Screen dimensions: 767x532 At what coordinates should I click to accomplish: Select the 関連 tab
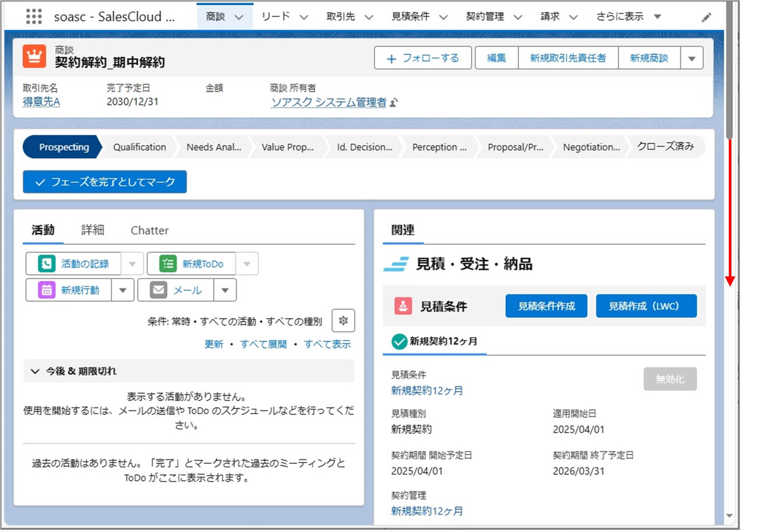(x=403, y=230)
